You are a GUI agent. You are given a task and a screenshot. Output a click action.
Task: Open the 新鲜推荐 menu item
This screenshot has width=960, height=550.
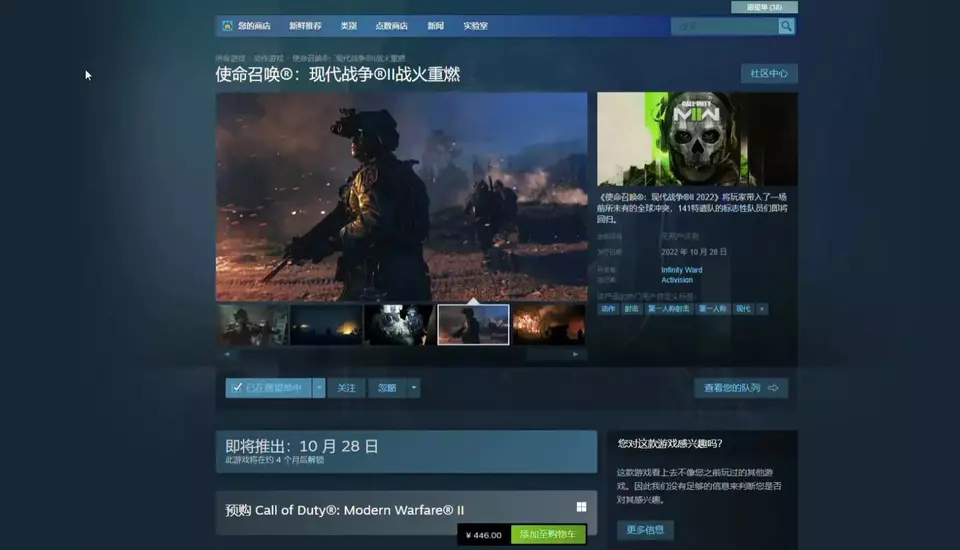tap(306, 26)
